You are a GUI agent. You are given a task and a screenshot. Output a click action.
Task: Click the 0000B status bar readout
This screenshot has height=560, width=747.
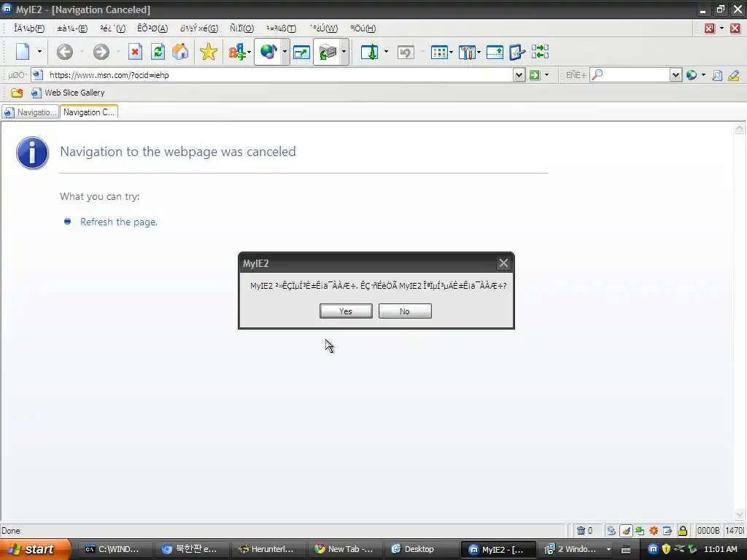[708, 531]
